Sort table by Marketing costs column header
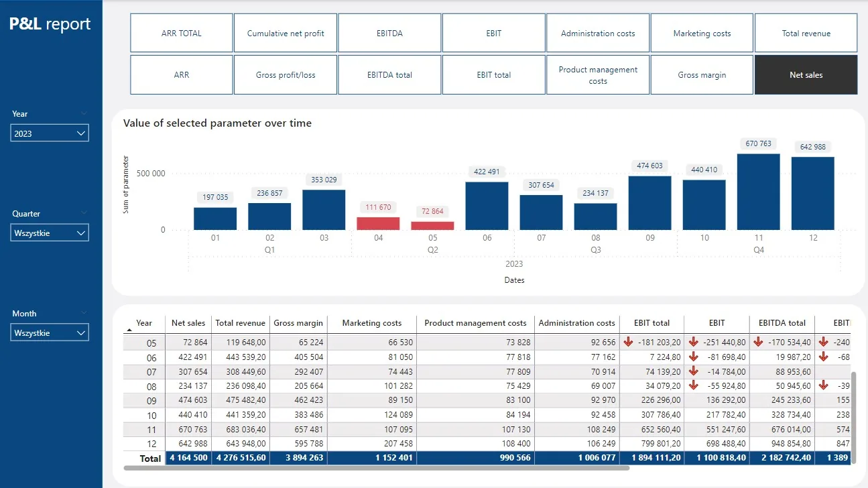Screen dimensions: 868x488 (x=372, y=323)
